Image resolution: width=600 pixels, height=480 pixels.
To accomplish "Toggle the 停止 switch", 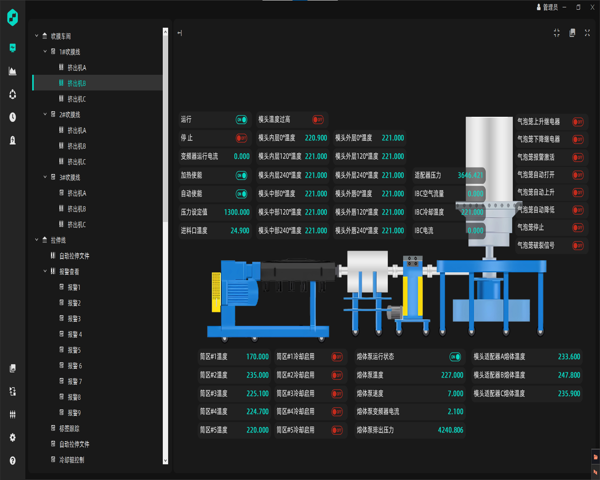I will [x=241, y=138].
